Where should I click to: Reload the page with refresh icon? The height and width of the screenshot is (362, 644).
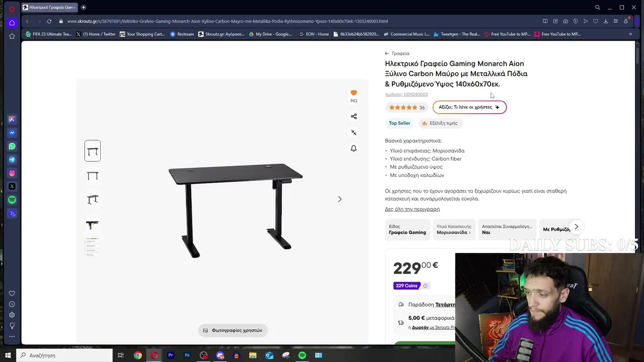[x=49, y=21]
